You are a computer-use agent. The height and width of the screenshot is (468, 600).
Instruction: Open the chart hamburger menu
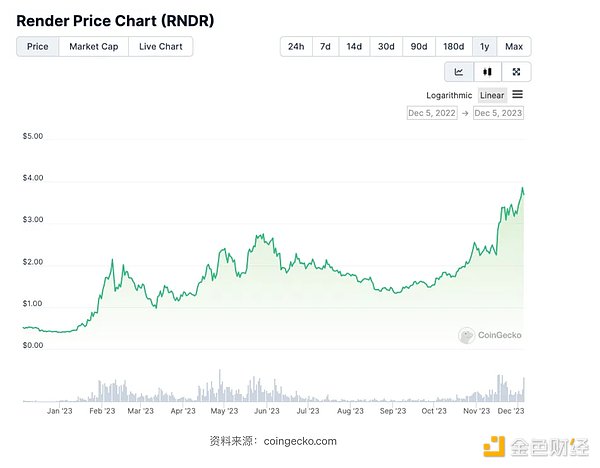[x=517, y=95]
